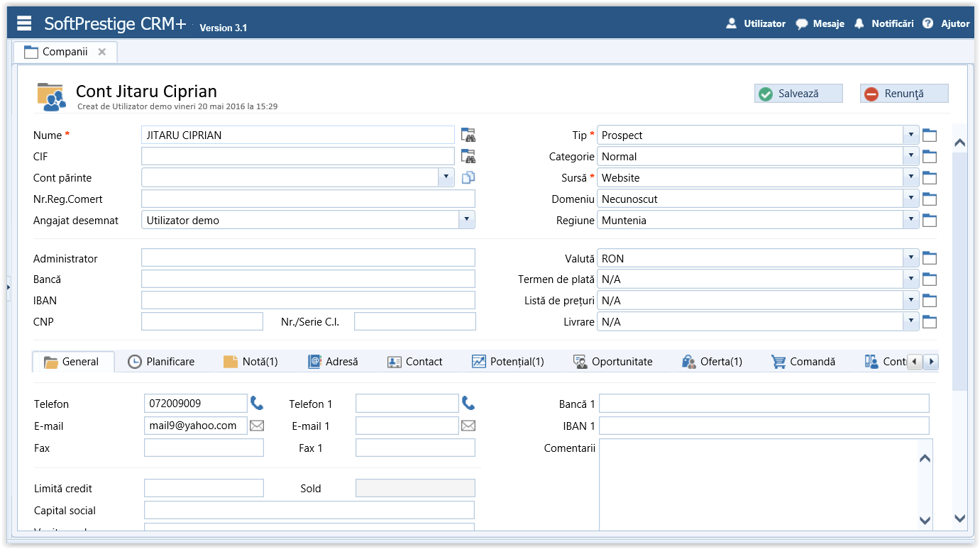Screen dimensions: 980x549
Task: Open the Valută dropdown showing RON
Action: [911, 258]
